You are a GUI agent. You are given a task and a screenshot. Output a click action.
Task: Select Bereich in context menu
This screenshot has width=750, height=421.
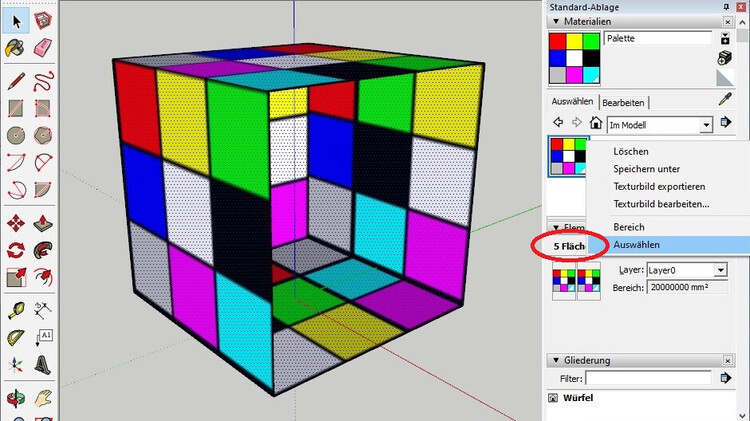[x=629, y=227]
